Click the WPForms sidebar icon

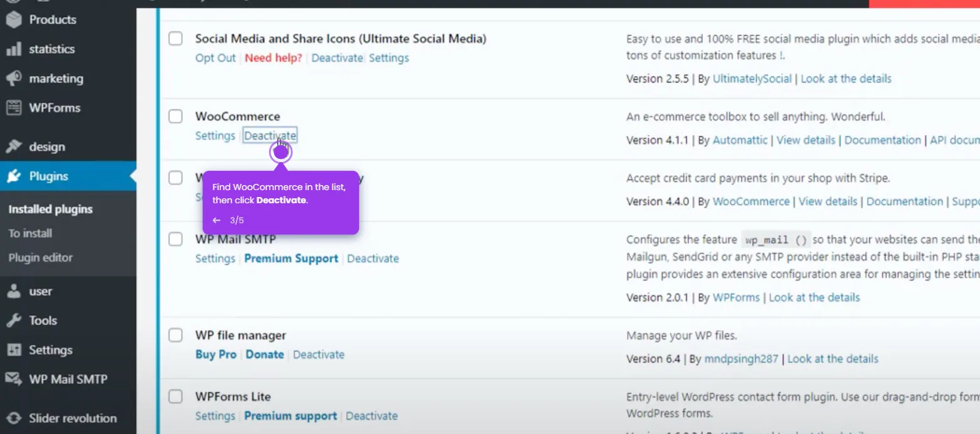14,108
